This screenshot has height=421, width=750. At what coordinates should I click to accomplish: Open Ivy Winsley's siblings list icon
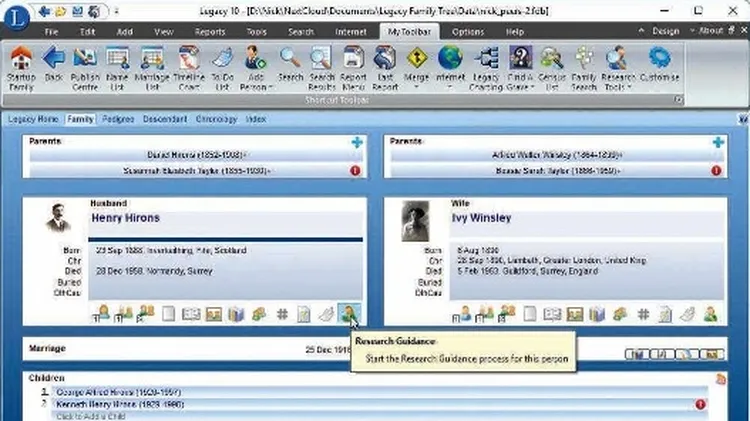coord(507,314)
